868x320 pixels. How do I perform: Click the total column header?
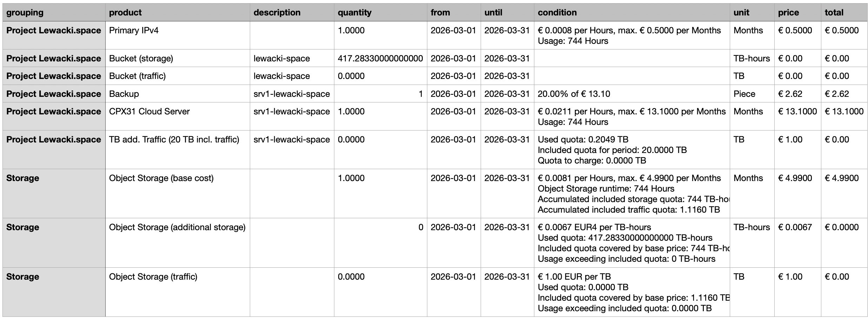844,13
